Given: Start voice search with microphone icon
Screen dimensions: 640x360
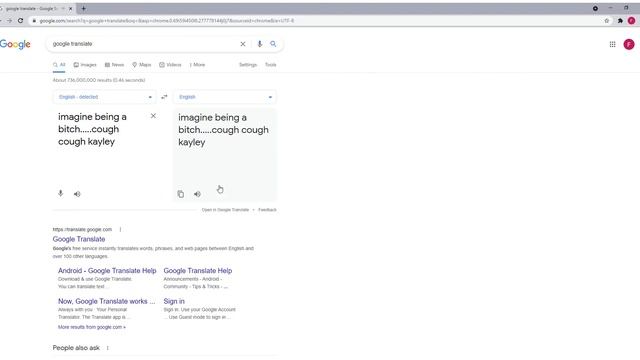Looking at the screenshot, I should coord(260,44).
